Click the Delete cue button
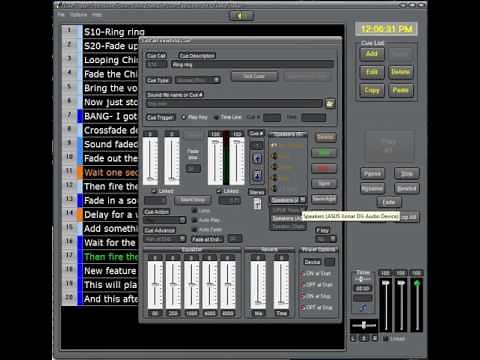This screenshot has height=360, width=480. tap(401, 72)
